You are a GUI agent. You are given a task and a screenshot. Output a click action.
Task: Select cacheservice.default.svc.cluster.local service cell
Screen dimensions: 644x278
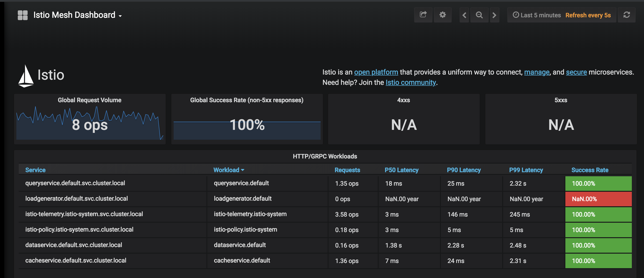point(113,261)
